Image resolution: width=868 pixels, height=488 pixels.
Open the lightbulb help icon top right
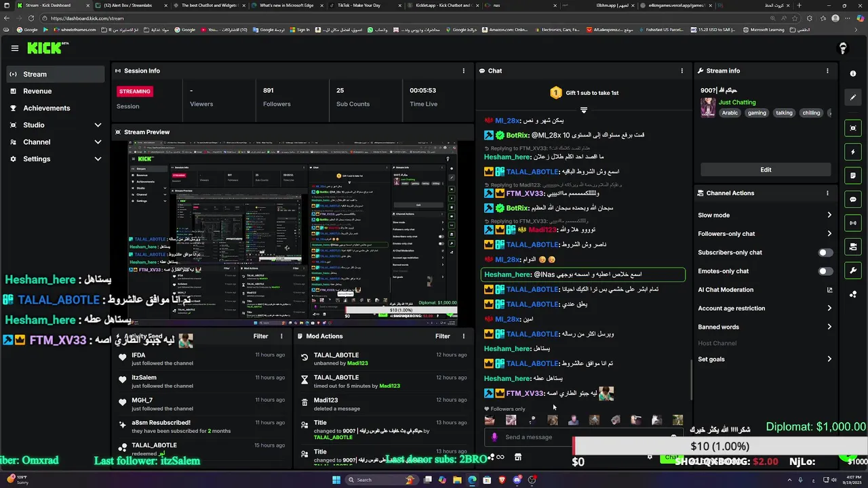tap(843, 48)
